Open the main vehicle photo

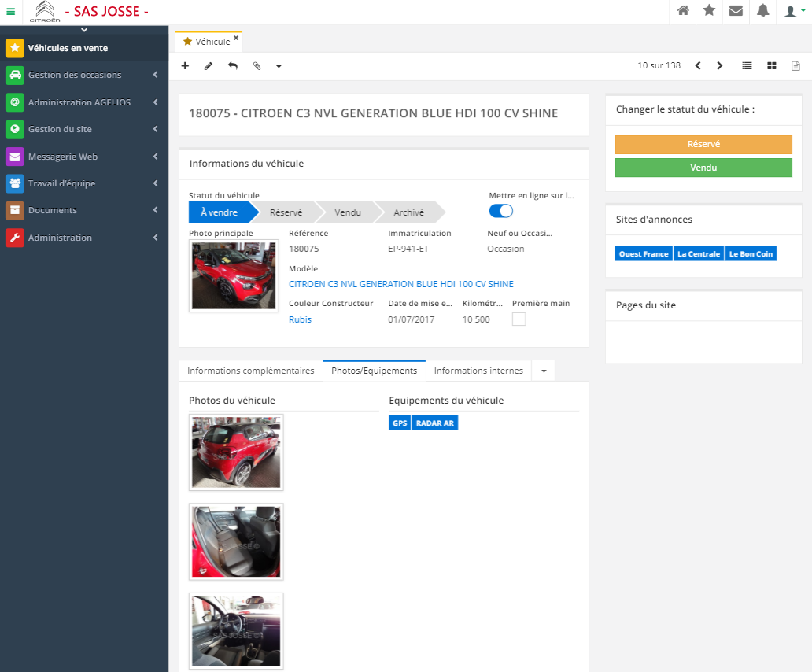tap(234, 276)
